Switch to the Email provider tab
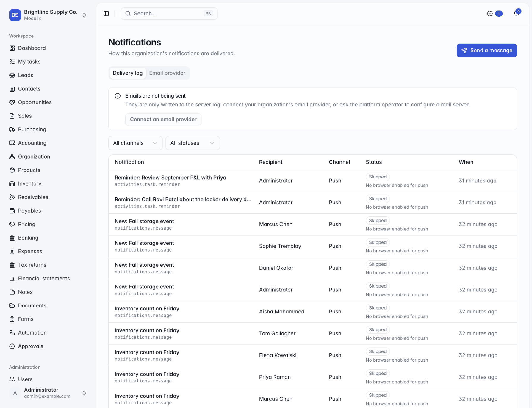Screen dimensions: 532x408 [x=167, y=73]
